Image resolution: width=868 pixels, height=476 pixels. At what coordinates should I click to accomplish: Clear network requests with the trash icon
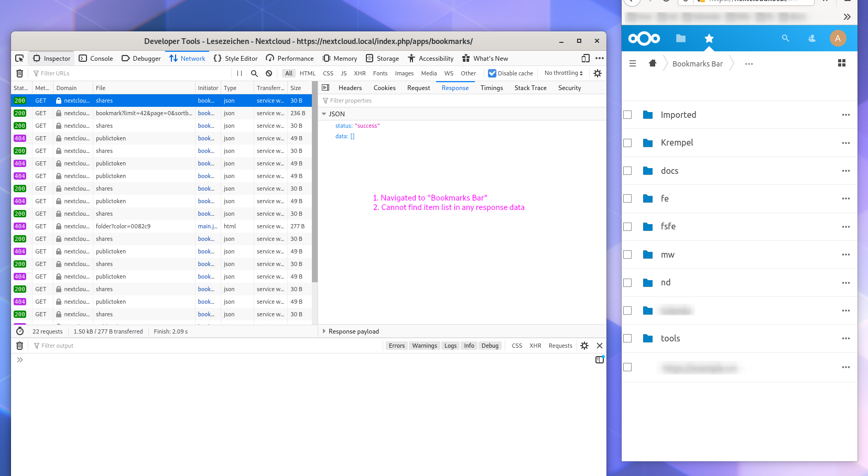[x=19, y=73]
